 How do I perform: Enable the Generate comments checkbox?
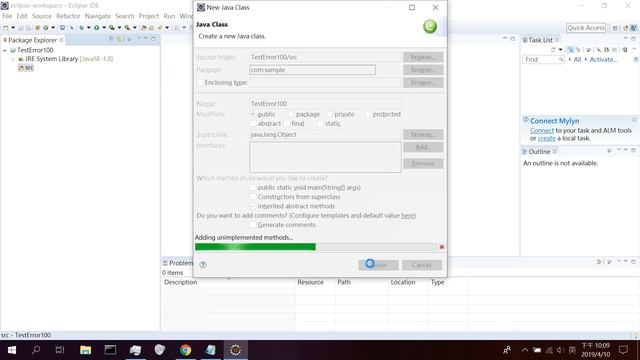[x=253, y=225]
